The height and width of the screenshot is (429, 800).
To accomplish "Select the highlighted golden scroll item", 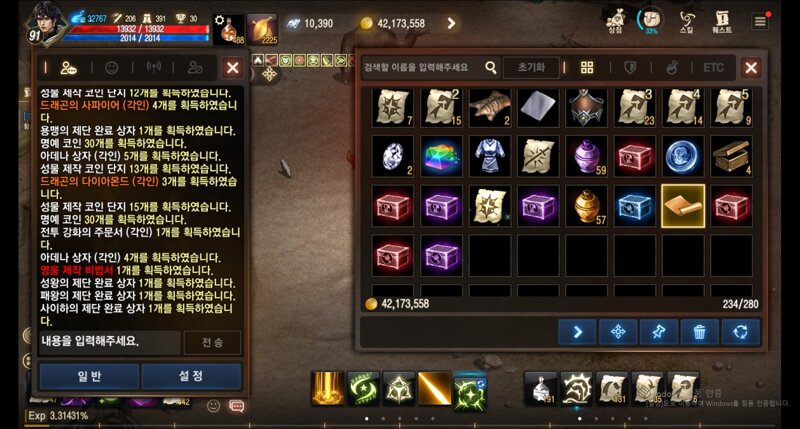I will (683, 206).
